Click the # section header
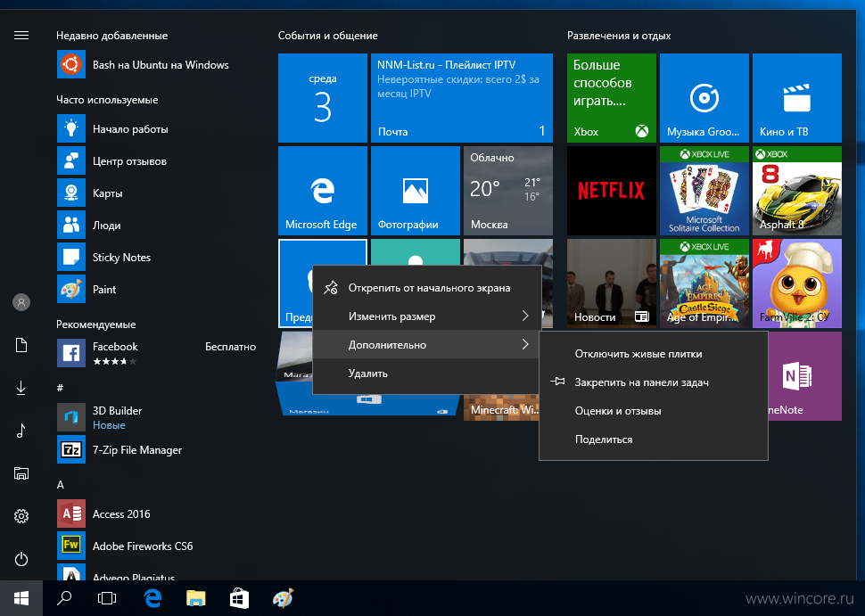The width and height of the screenshot is (865, 616). [60, 388]
